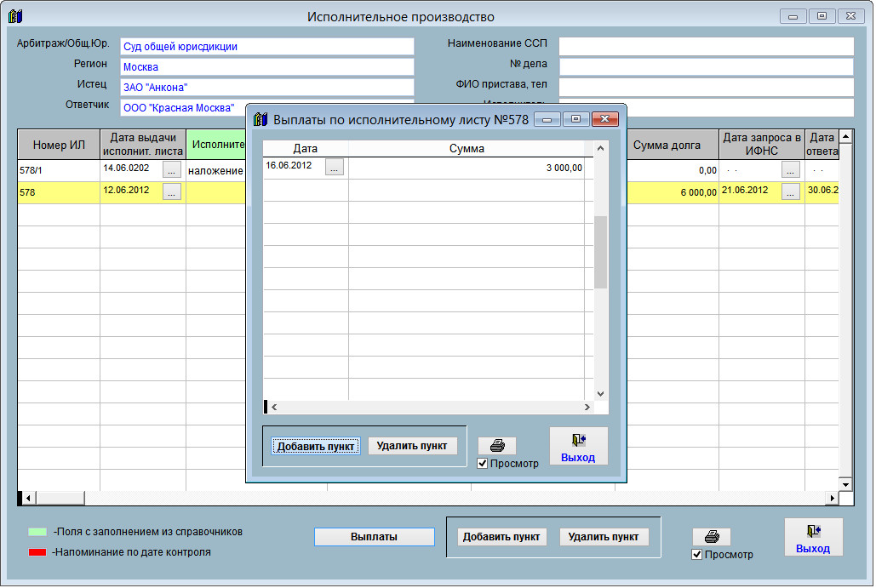Open date picker for 578/1 issue date

tap(172, 170)
